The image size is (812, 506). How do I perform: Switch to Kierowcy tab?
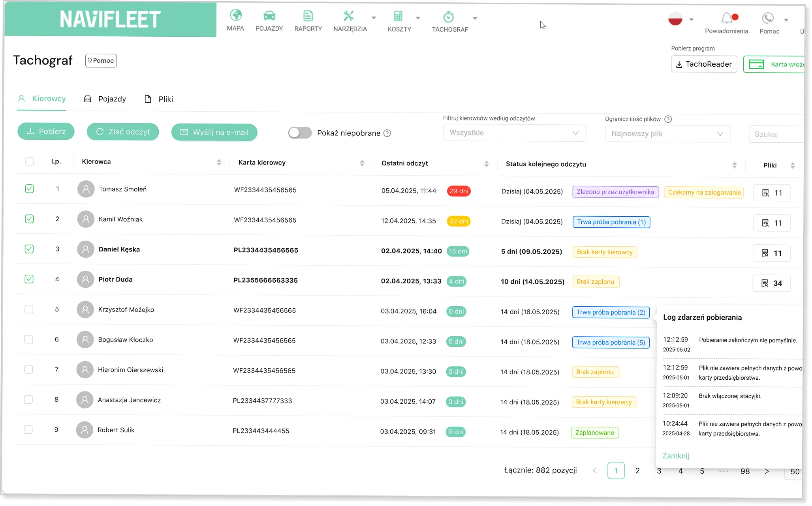[42, 99]
